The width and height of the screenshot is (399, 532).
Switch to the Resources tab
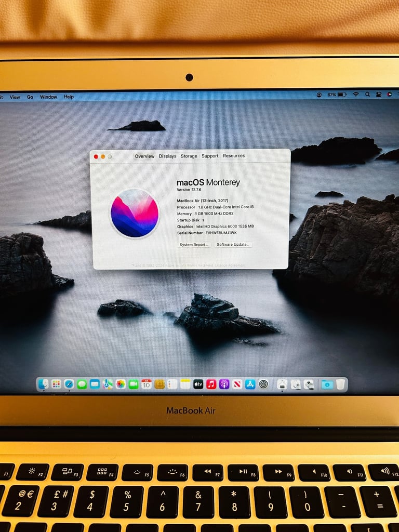coord(234,156)
